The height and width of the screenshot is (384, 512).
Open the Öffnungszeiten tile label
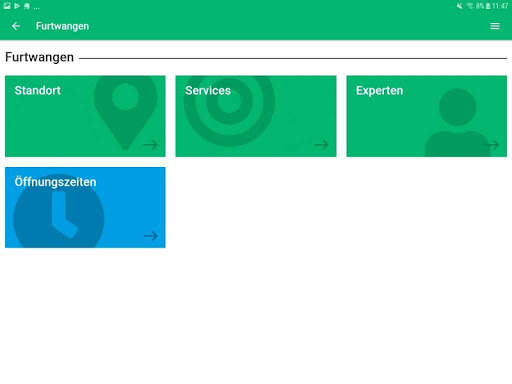[55, 182]
